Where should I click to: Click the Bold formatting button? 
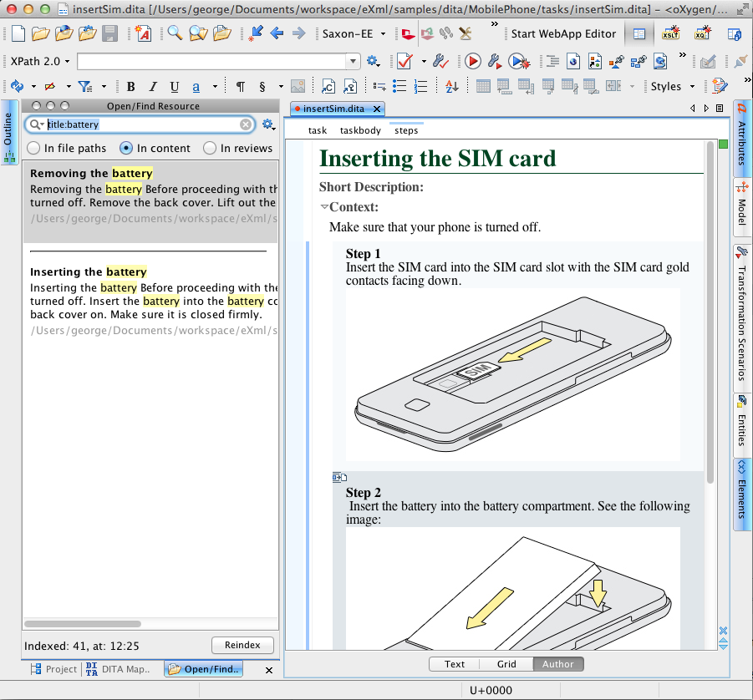[130, 87]
